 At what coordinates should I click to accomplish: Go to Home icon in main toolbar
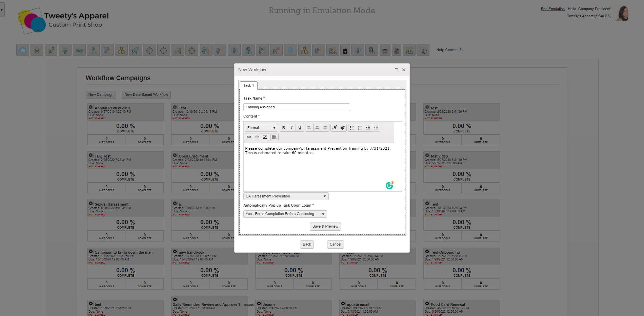pos(23,50)
